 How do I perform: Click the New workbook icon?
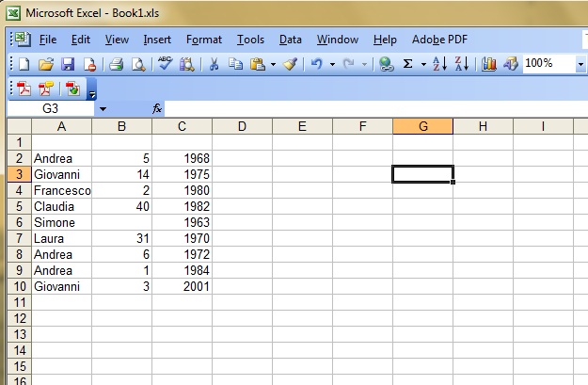[24, 64]
